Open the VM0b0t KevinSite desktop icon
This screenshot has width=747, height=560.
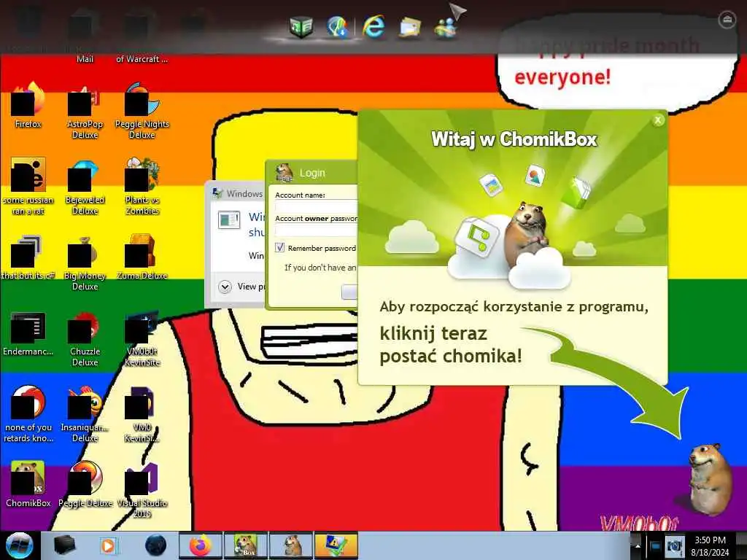(x=142, y=338)
